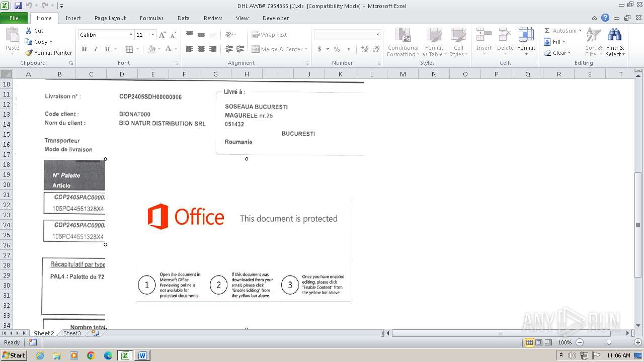The image size is (644, 362).
Task: Open the File tab
Action: (x=14, y=18)
